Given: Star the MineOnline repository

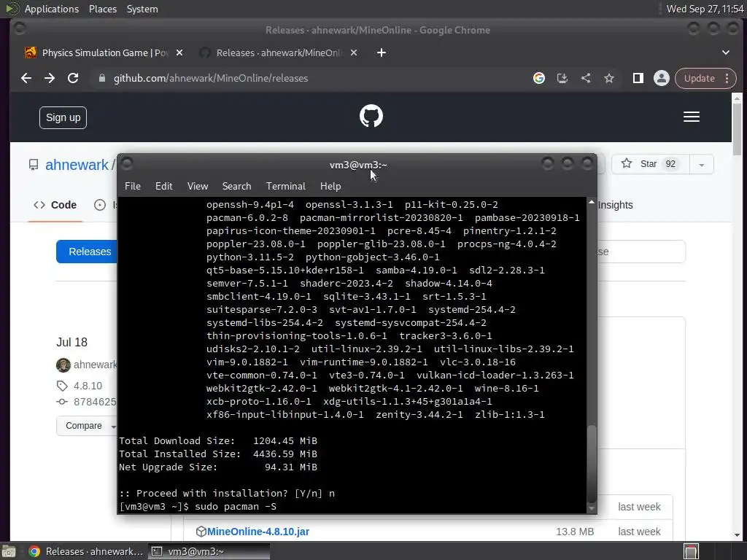Looking at the screenshot, I should tap(650, 164).
